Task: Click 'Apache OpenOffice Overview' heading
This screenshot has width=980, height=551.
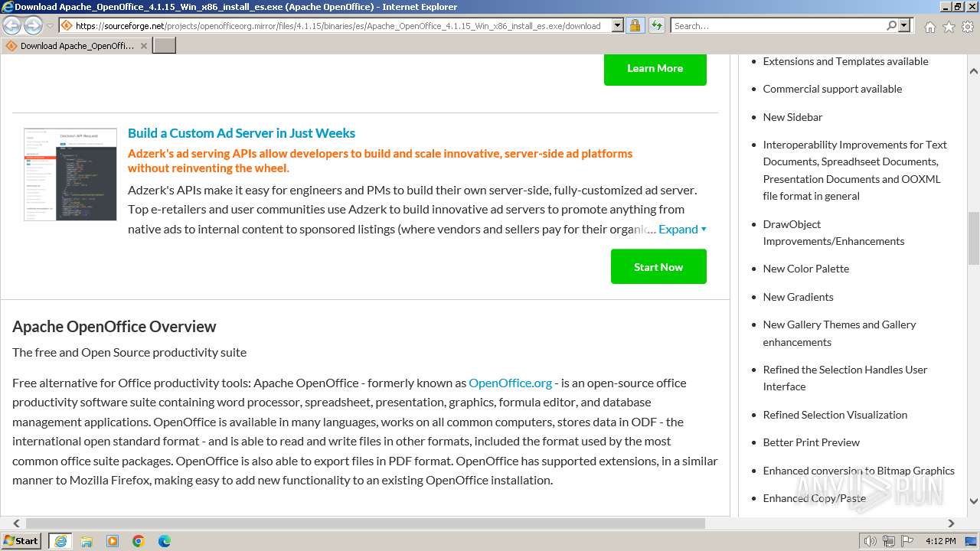Action: click(x=114, y=326)
